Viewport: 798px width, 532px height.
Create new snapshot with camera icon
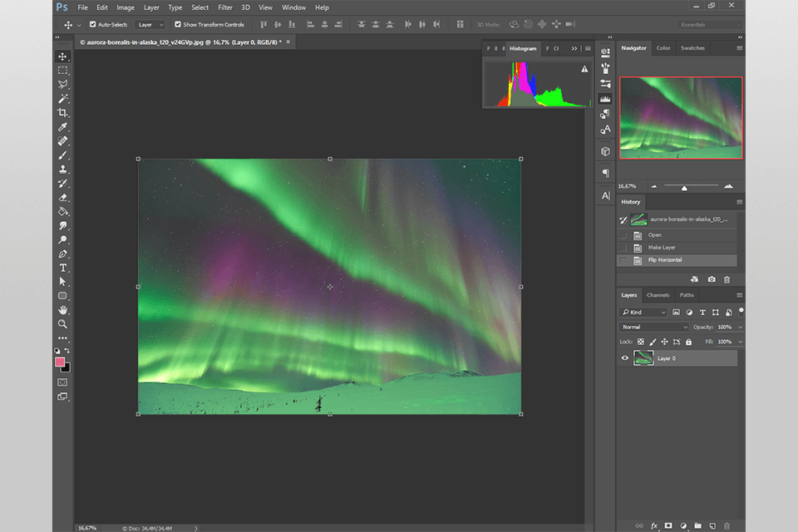[712, 279]
